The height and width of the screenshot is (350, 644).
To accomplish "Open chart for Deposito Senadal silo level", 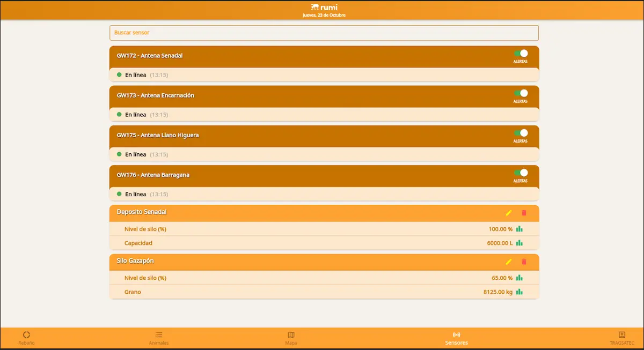I will [519, 229].
